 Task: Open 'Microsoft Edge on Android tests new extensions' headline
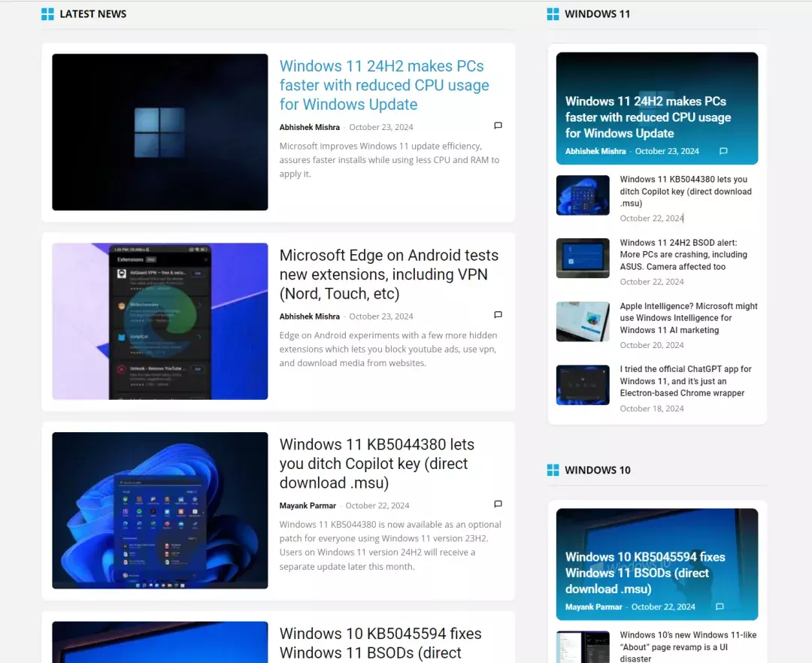pos(389,274)
